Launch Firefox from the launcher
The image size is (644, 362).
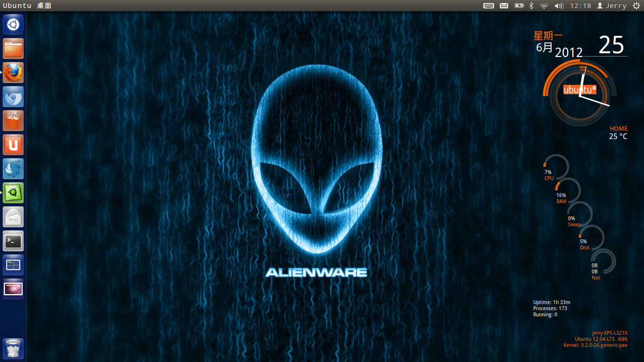pos(13,73)
